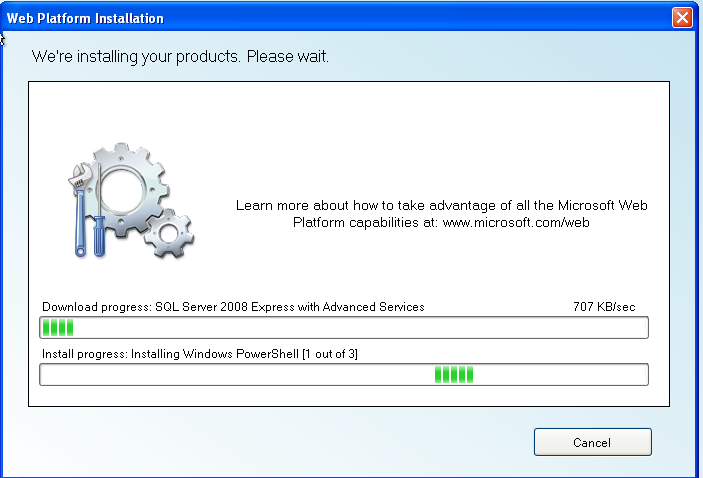
Task: Click the Download progress SQL Server 2008 label
Action: click(x=233, y=307)
